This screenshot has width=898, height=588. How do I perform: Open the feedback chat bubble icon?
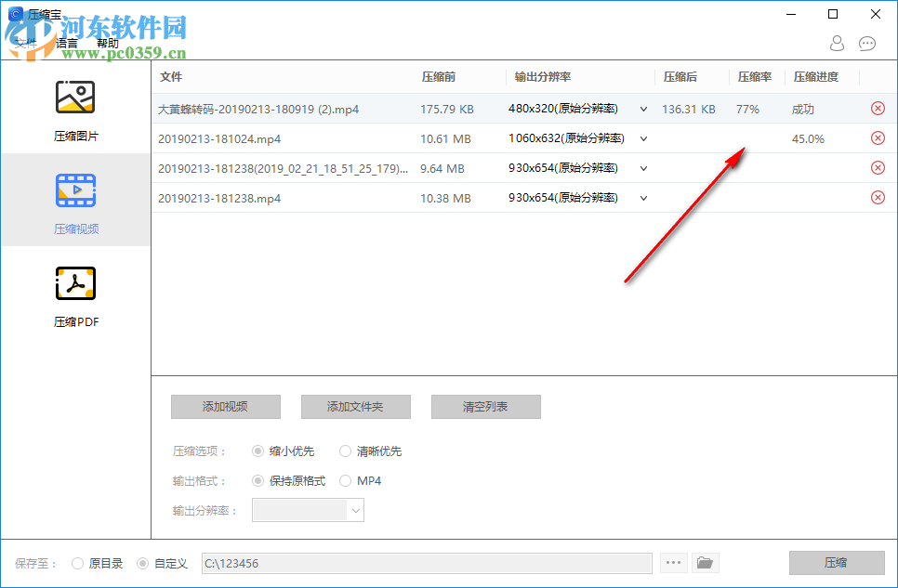867,44
